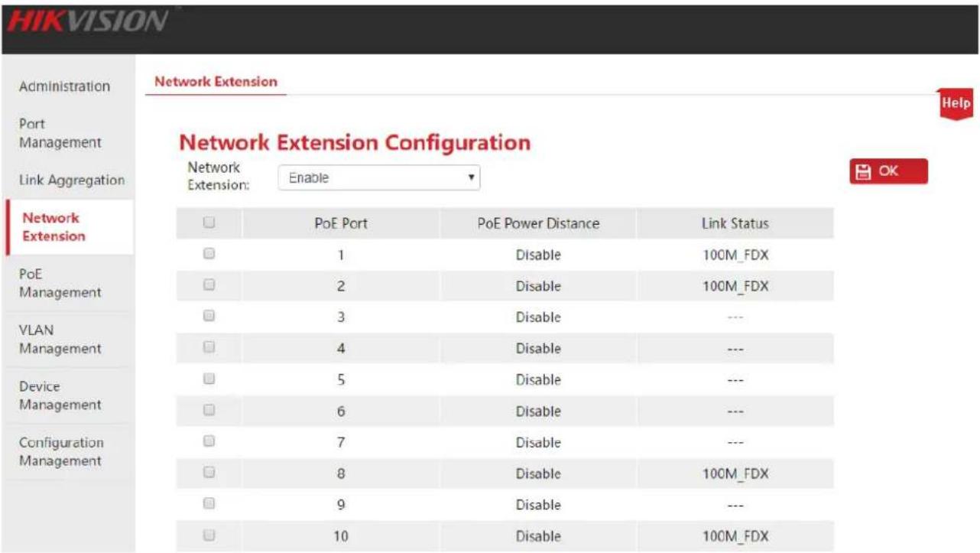The image size is (980, 553).
Task: Click port 1 Disable value
Action: tap(538, 255)
